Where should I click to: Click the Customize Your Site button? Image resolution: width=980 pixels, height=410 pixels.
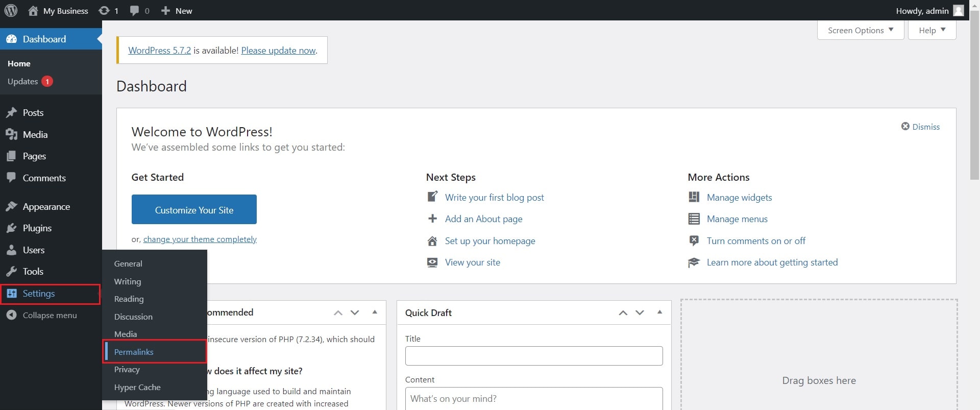coord(194,209)
